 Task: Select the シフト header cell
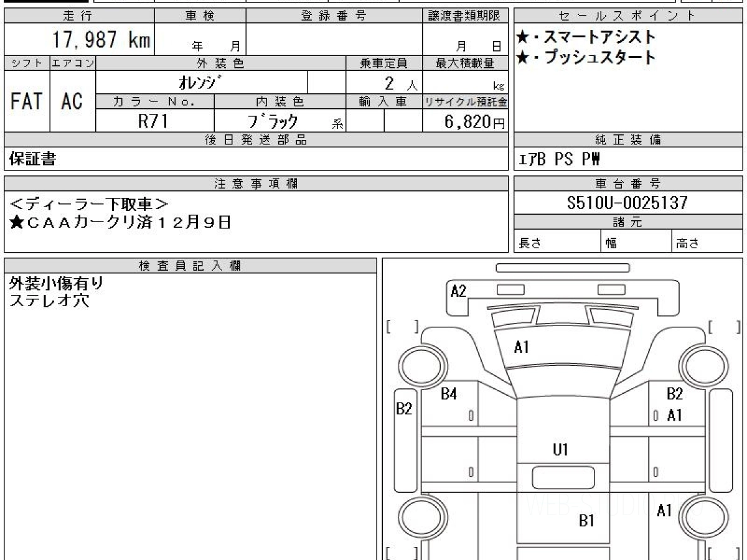[x=27, y=63]
